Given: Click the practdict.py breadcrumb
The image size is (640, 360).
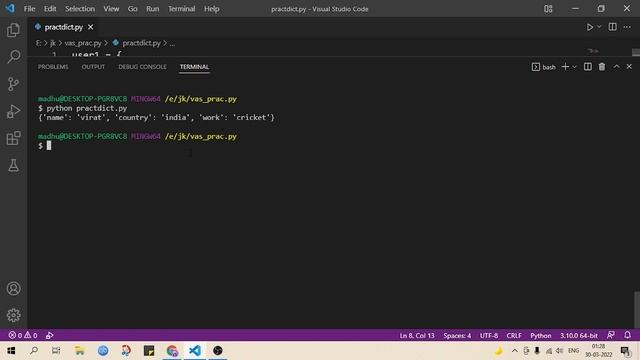Looking at the screenshot, I should pyautogui.click(x=141, y=43).
